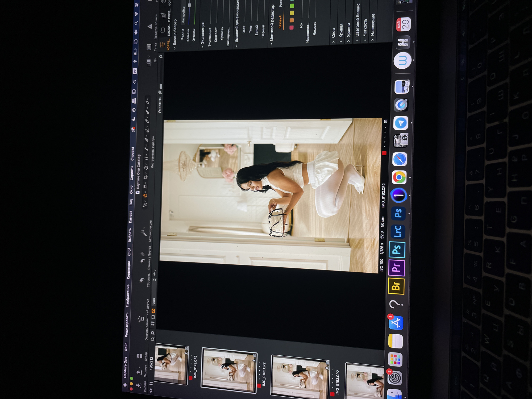Viewport: 532px width, 399px height.
Task: Select the Базовый tab in color editor
Action: (x=280, y=22)
